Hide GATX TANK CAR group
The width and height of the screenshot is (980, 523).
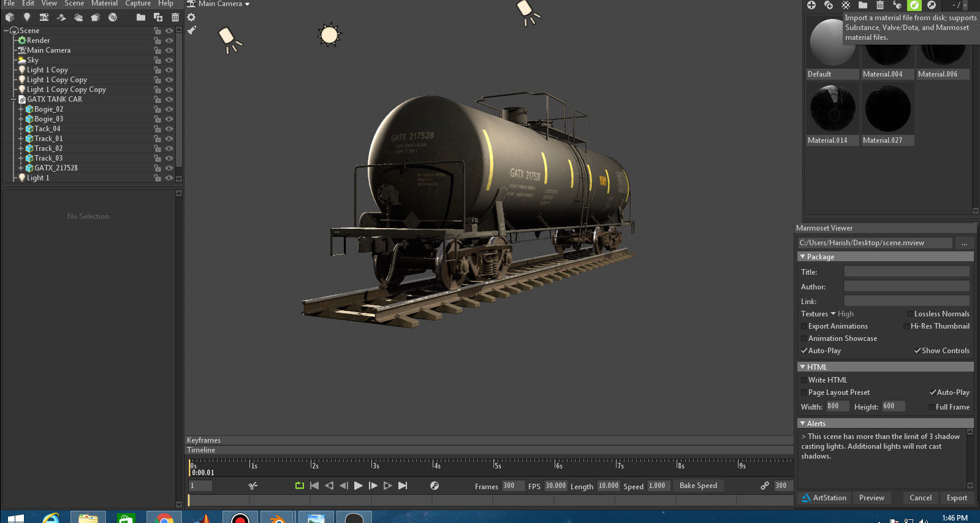pos(169,99)
